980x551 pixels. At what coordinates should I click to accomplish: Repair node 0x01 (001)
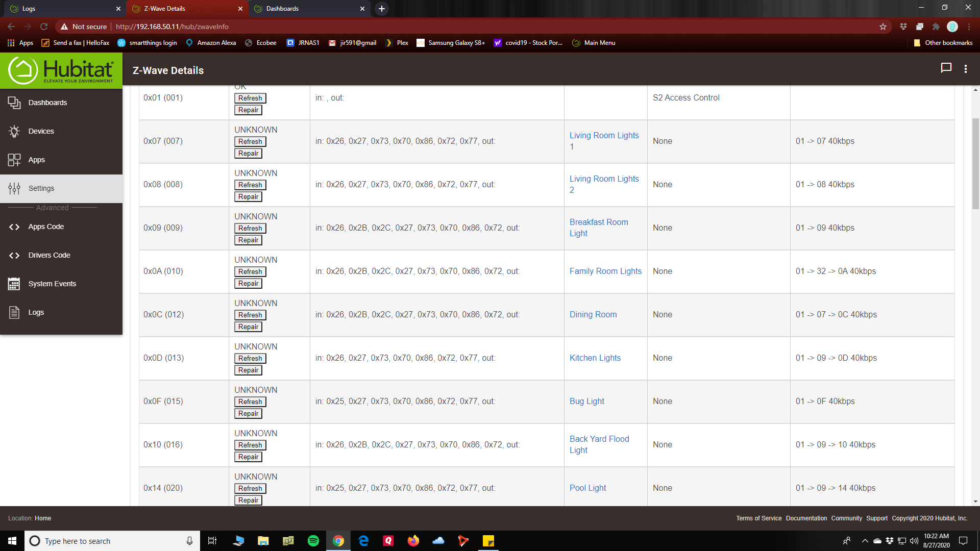[x=248, y=110]
